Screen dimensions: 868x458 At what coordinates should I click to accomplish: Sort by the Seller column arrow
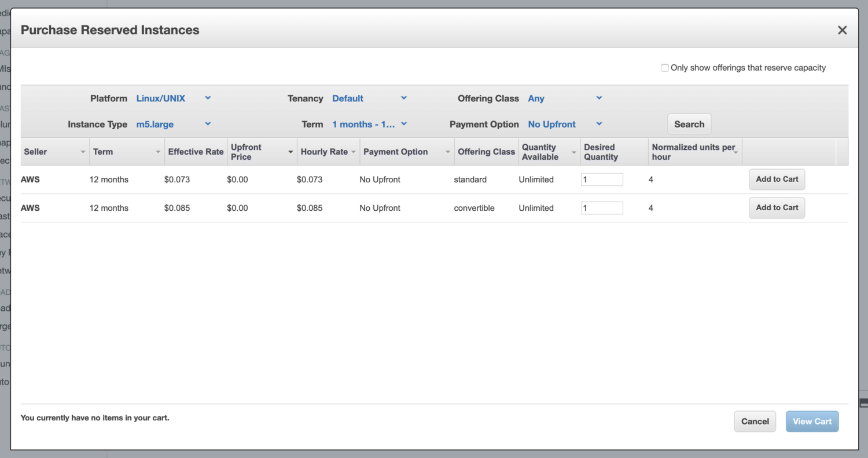point(82,152)
